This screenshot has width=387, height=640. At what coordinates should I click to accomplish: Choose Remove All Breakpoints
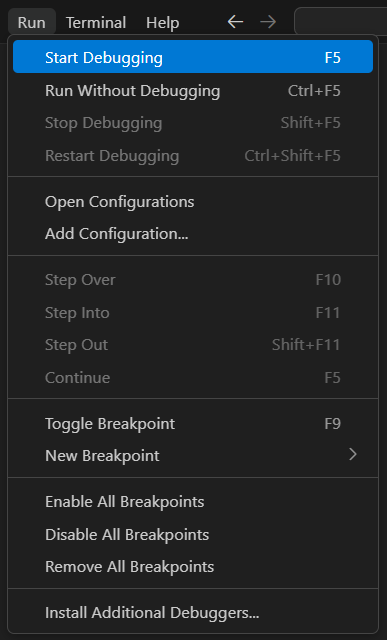point(193,567)
